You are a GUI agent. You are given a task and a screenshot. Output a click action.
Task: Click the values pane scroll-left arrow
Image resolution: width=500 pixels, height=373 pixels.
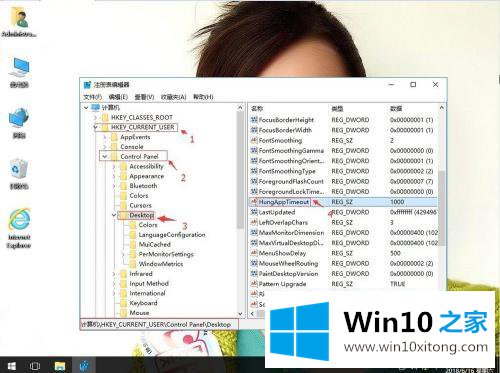252,313
